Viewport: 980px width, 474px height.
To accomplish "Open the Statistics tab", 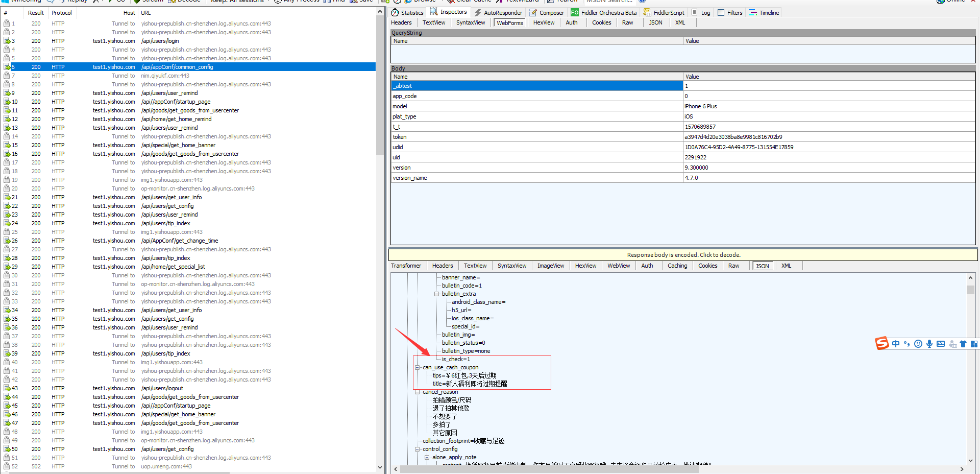I will pos(407,13).
